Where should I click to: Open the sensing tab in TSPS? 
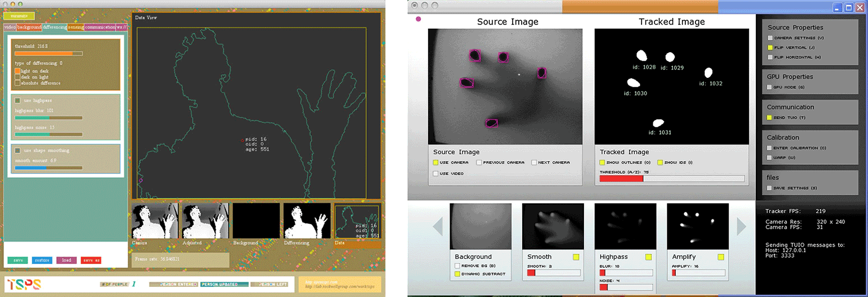pos(76,27)
